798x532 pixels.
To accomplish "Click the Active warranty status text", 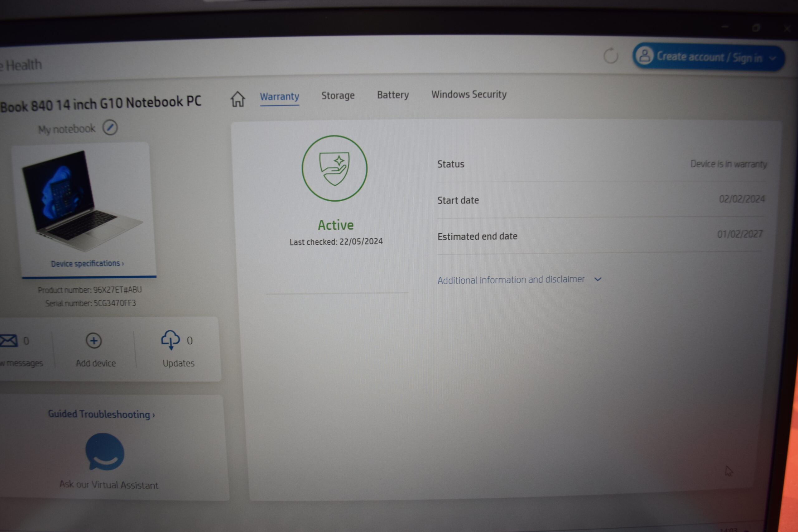I will (x=335, y=225).
